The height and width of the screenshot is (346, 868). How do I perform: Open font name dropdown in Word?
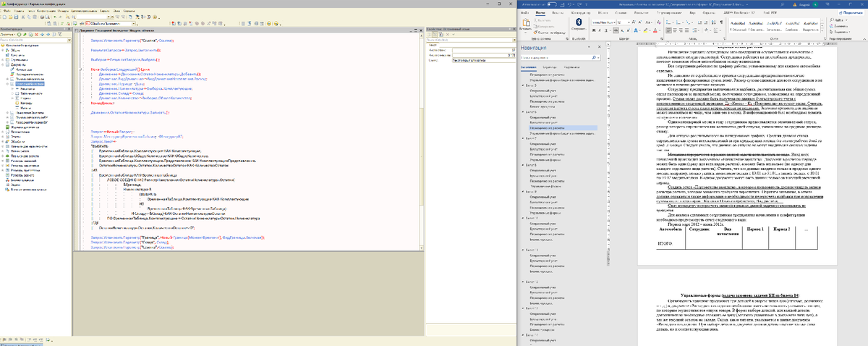614,22
